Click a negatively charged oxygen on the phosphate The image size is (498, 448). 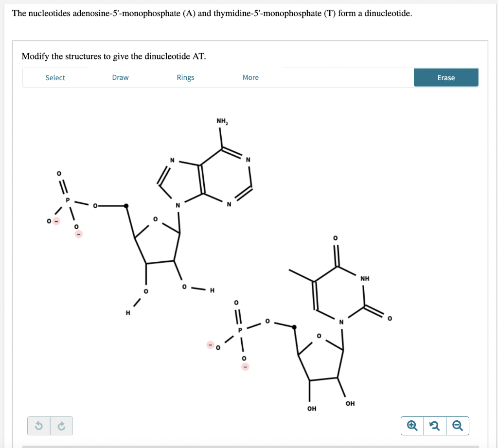tap(49, 221)
